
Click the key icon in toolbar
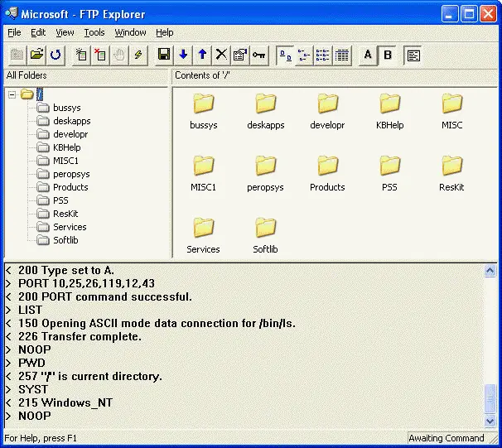point(259,55)
